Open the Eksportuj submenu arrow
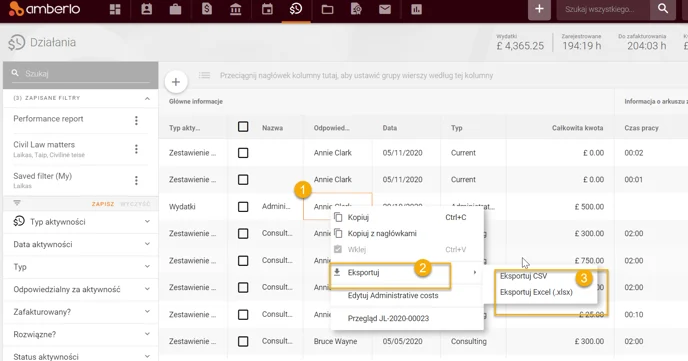Screen dimensions: 688x361 (475, 272)
